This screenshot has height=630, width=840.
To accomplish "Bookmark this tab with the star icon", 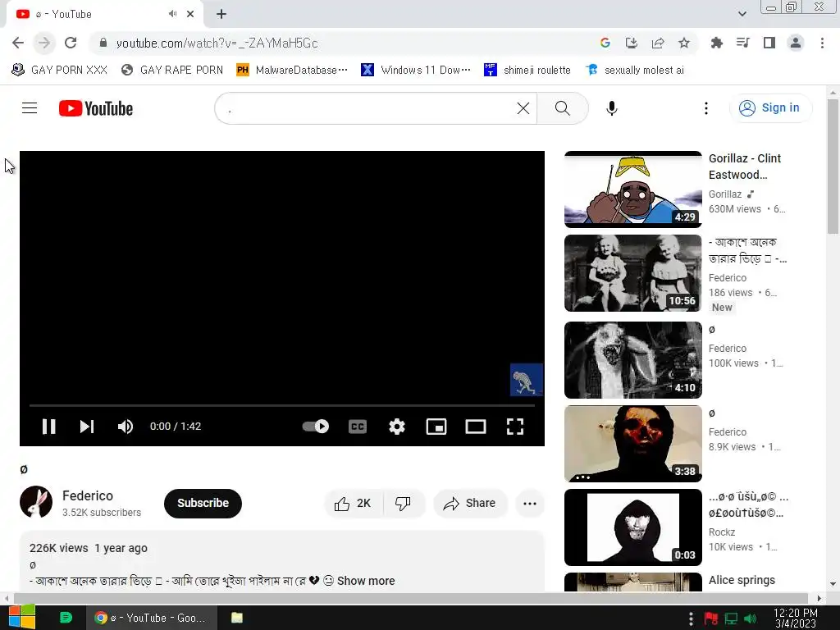I will [684, 43].
